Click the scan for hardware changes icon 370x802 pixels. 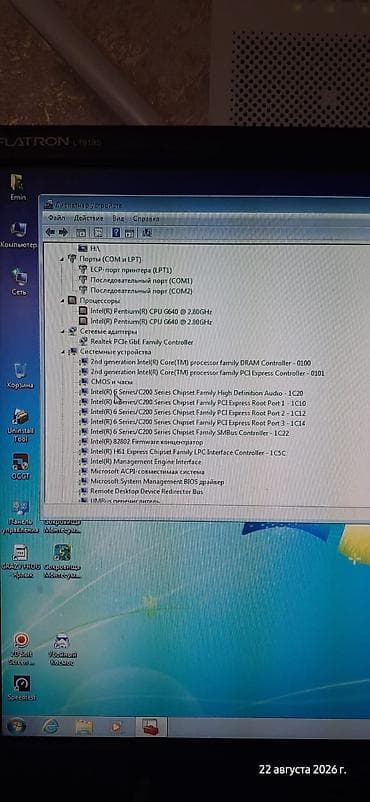tap(147, 233)
